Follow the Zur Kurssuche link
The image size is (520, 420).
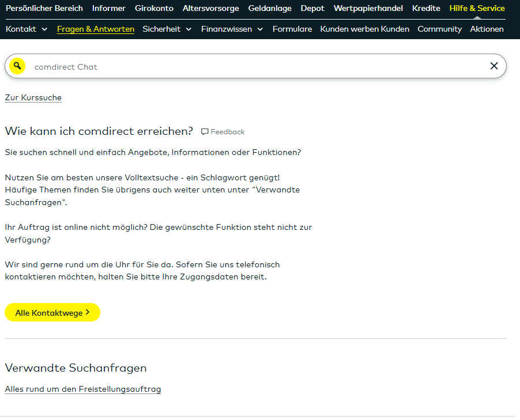33,98
